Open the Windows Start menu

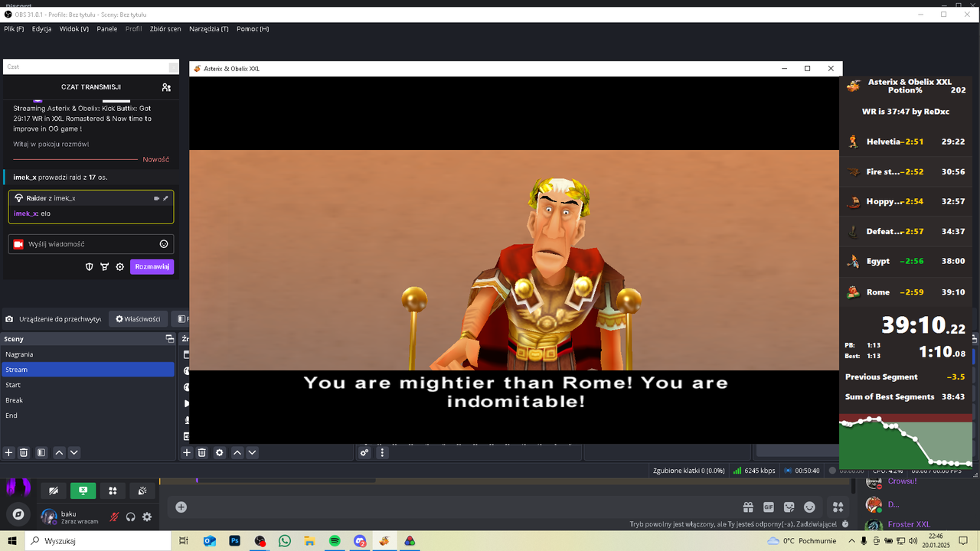[12, 541]
